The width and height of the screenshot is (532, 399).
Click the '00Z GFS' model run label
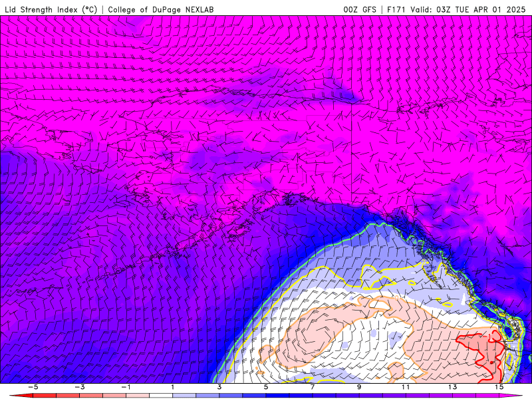point(360,9)
